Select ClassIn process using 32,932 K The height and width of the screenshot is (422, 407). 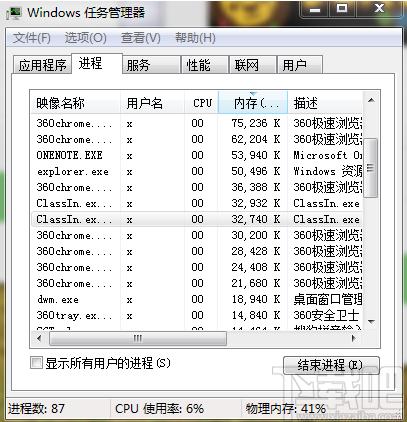coord(197,203)
